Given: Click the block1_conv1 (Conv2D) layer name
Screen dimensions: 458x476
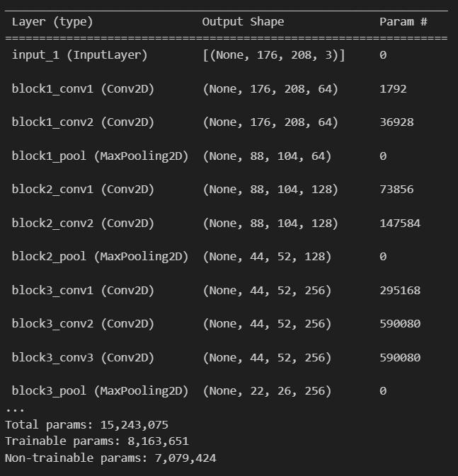Looking at the screenshot, I should pyautogui.click(x=83, y=89).
